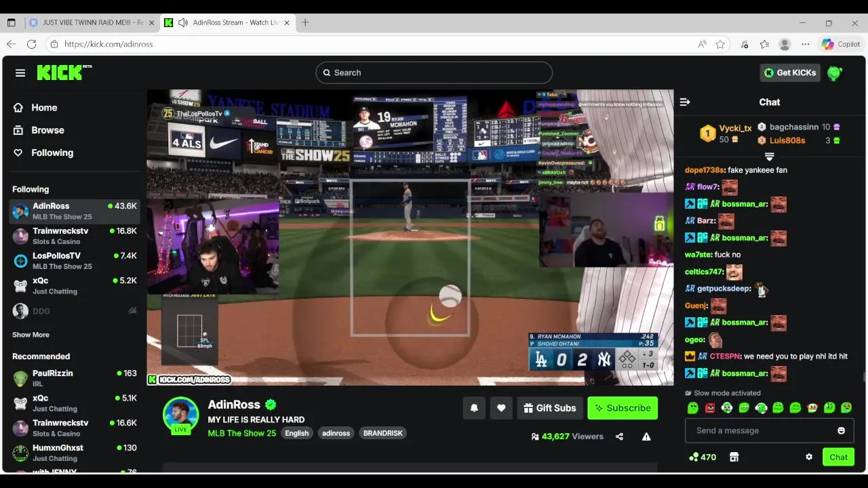Switch to the JUST VIBE TWINN RAID ME tab

pos(93,22)
